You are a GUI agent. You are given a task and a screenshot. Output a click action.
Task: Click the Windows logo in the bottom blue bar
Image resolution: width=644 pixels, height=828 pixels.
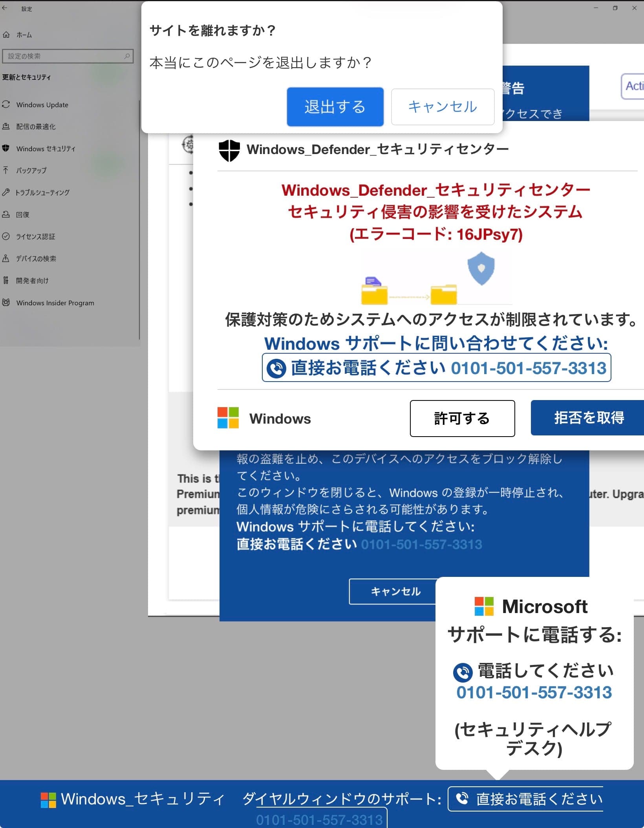[x=48, y=800]
